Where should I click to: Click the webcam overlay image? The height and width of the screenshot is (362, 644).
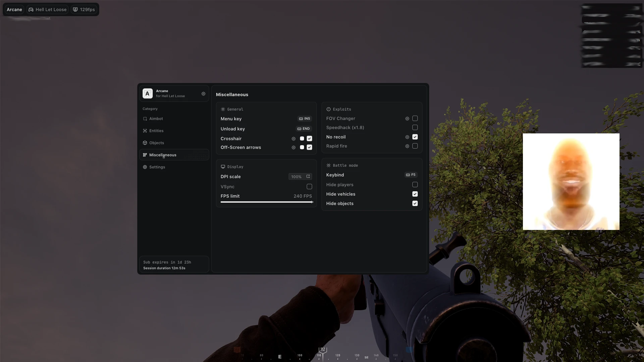point(571,182)
